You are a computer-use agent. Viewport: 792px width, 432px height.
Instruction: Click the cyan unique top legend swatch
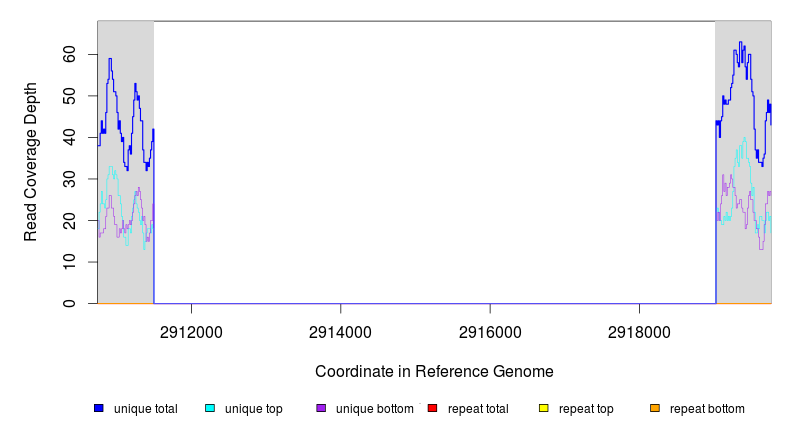210,409
